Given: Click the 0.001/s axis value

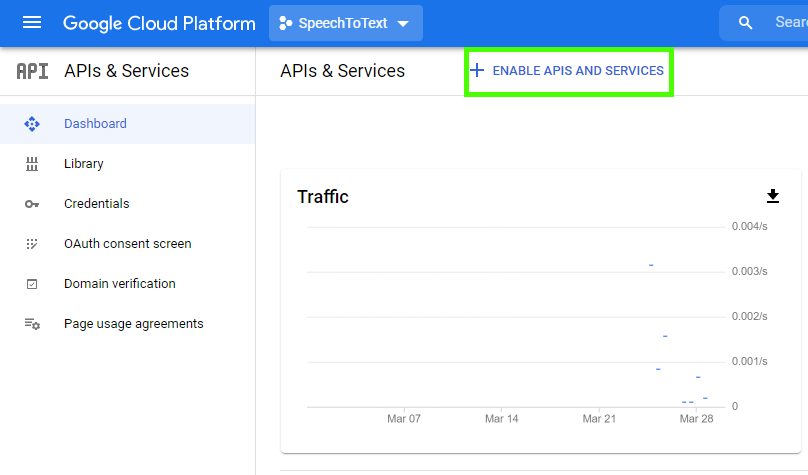Looking at the screenshot, I should click(749, 362).
